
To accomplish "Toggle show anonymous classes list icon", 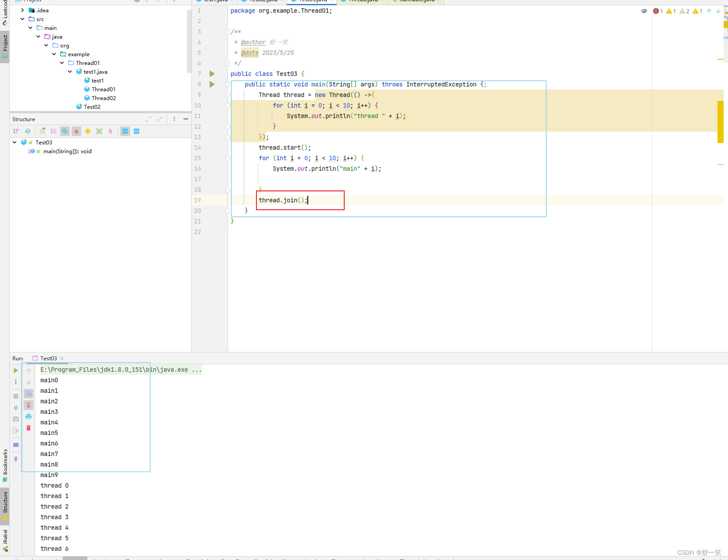I will pos(54,131).
